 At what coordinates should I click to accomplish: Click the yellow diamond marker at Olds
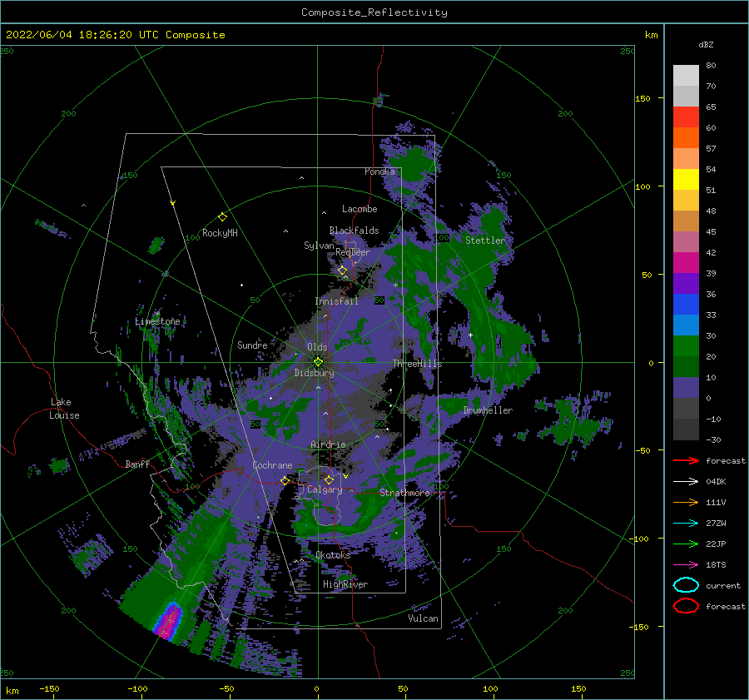pyautogui.click(x=318, y=362)
